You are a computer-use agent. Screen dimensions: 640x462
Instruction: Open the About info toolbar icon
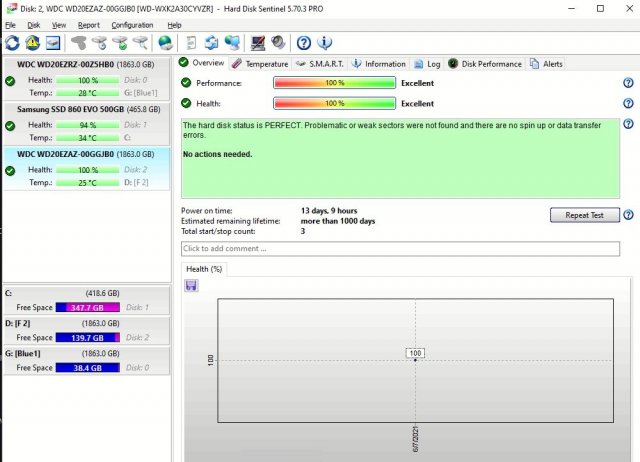point(324,43)
